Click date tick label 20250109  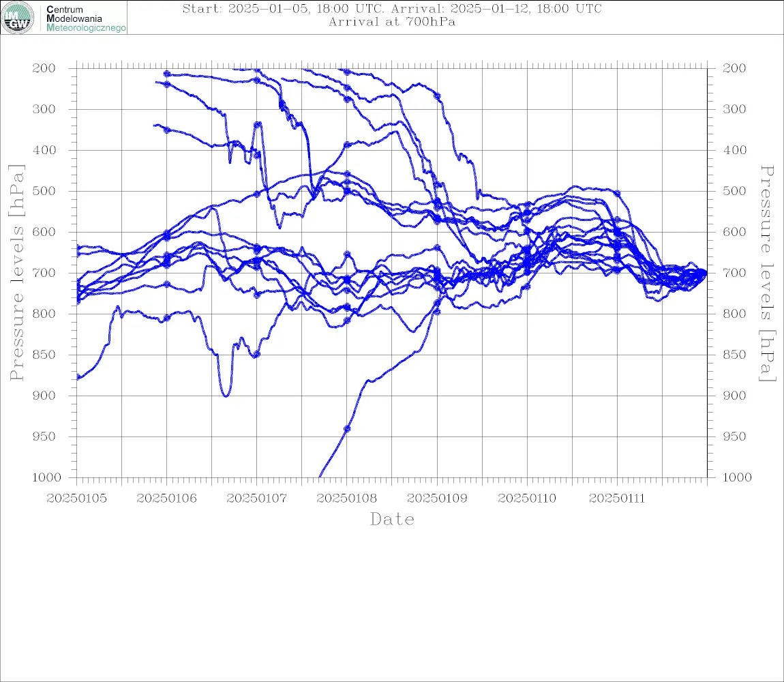(x=437, y=499)
